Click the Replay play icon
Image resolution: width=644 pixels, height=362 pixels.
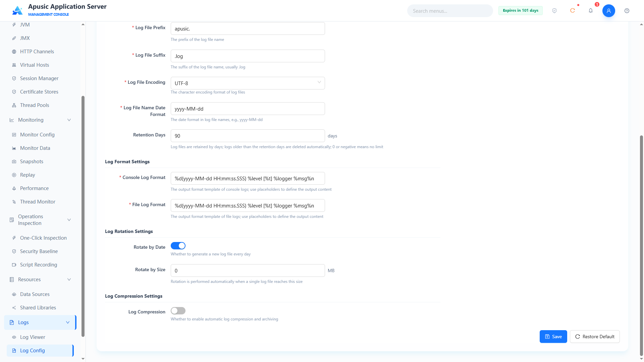(x=14, y=175)
